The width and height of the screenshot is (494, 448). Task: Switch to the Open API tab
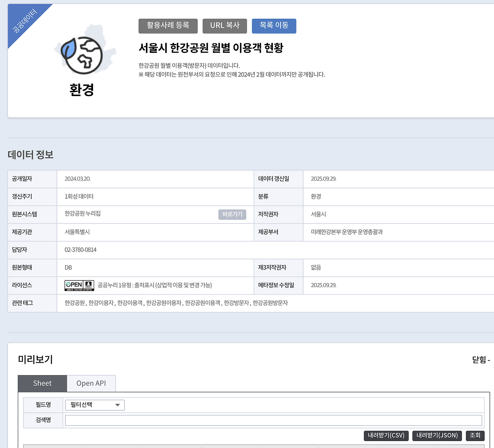(91, 383)
